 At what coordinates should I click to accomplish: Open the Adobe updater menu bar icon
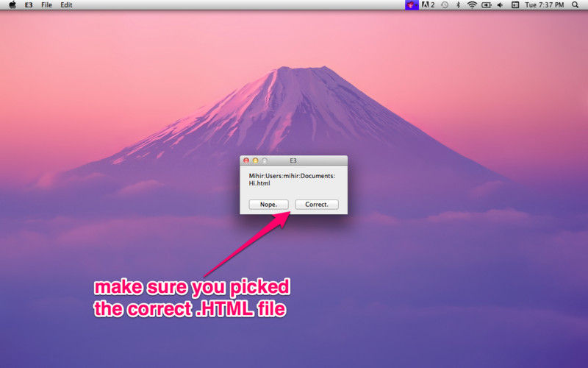coord(429,5)
